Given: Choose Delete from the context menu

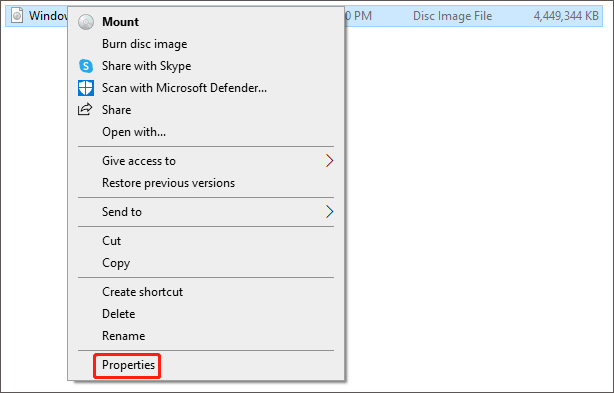Looking at the screenshot, I should (x=119, y=314).
